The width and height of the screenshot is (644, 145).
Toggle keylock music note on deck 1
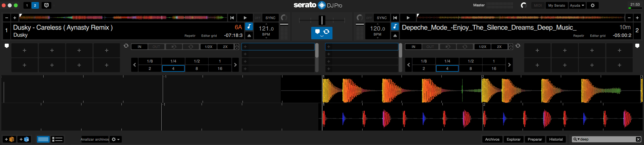point(249,27)
